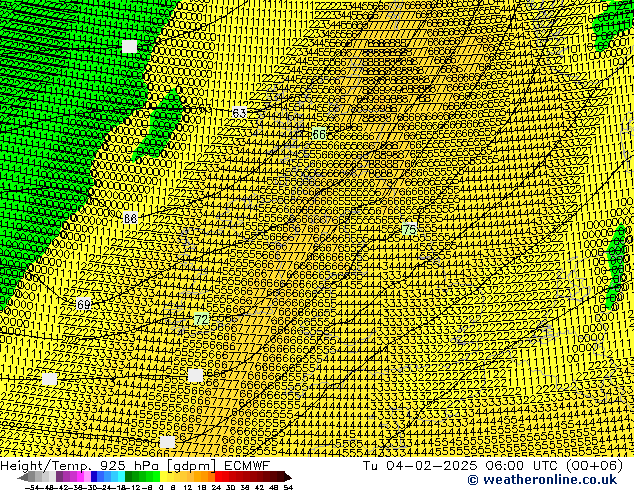The image size is (634, 490).
Task: Open the weatheronline.co.uk copyright link
Action: [x=542, y=480]
